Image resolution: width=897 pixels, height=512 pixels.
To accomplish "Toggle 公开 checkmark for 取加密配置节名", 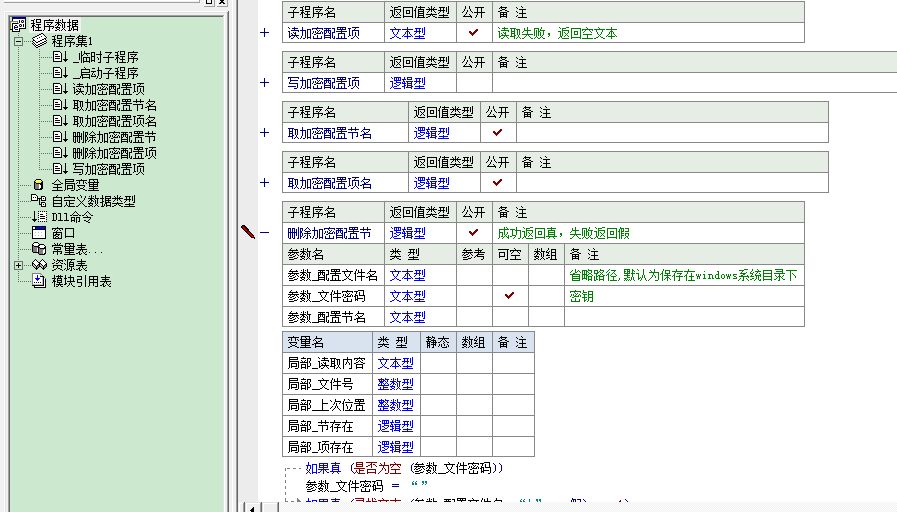I will tap(497, 133).
